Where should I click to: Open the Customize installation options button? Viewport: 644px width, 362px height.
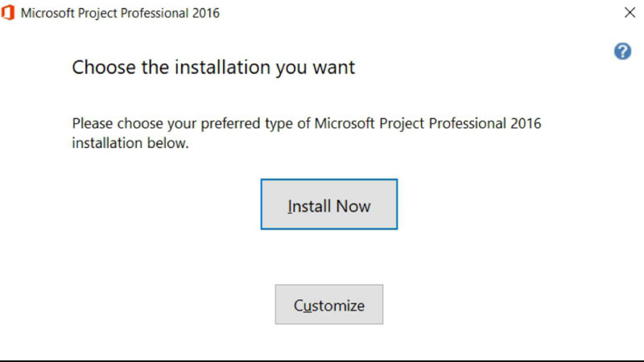coord(329,305)
